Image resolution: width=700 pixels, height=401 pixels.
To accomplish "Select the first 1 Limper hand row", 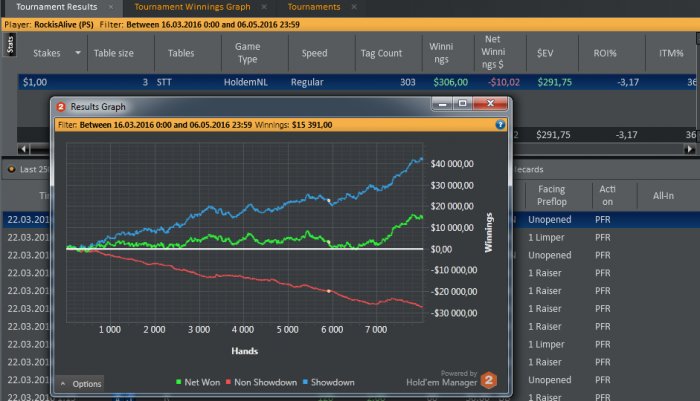I will click(x=351, y=238).
